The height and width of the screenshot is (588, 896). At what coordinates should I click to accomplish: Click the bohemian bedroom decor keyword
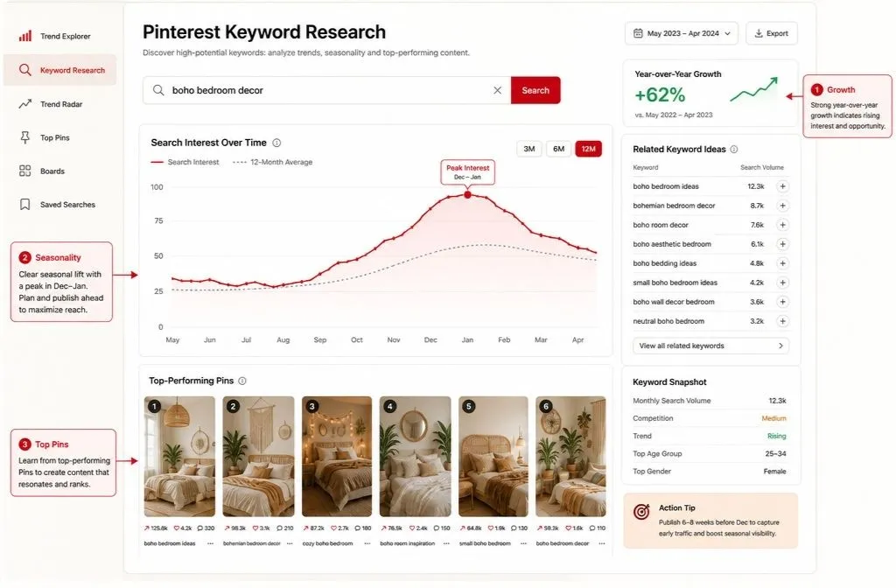coord(674,206)
